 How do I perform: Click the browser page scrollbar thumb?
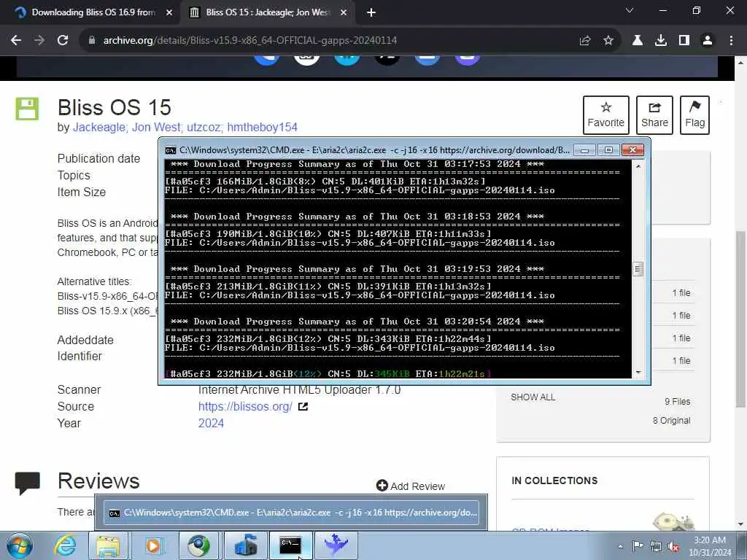click(740, 319)
